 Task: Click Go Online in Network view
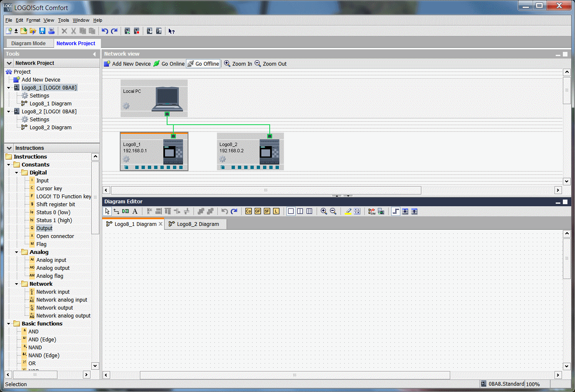169,64
